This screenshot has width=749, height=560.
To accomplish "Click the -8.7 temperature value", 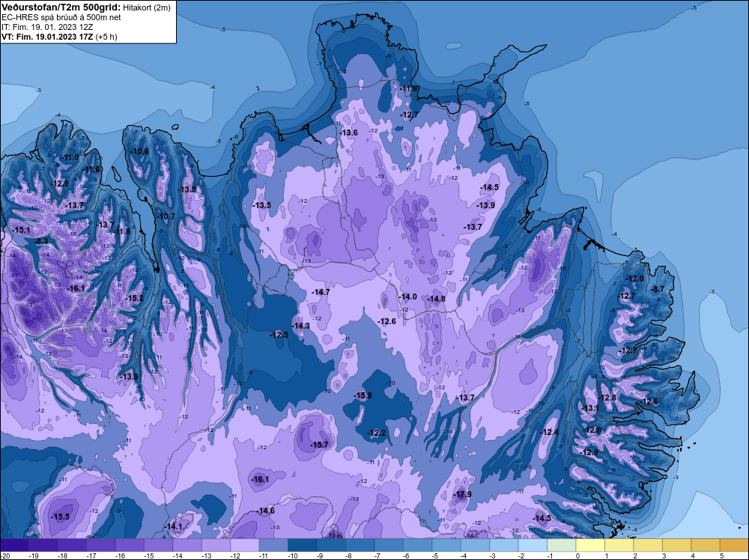I will 658,289.
